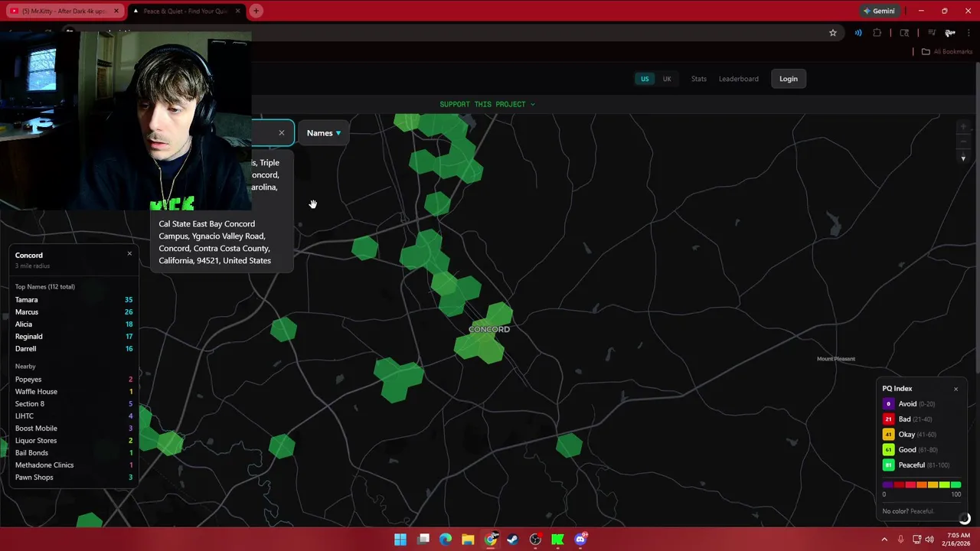Open the media controls icon in the toolbar

[x=932, y=33]
